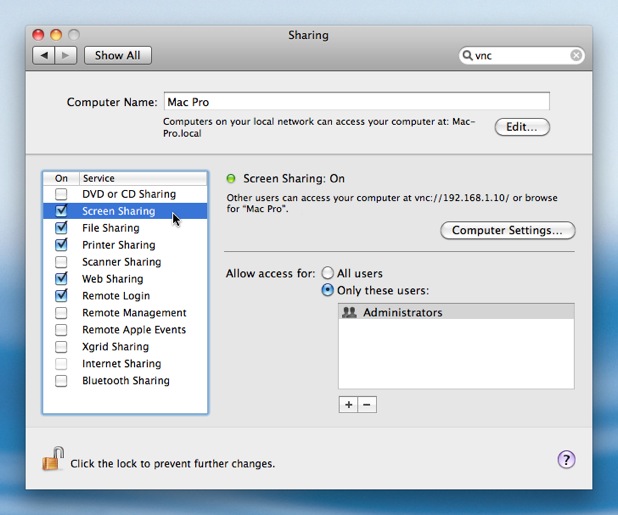The width and height of the screenshot is (618, 515).
Task: Go back with the left arrow button
Action: click(x=44, y=55)
